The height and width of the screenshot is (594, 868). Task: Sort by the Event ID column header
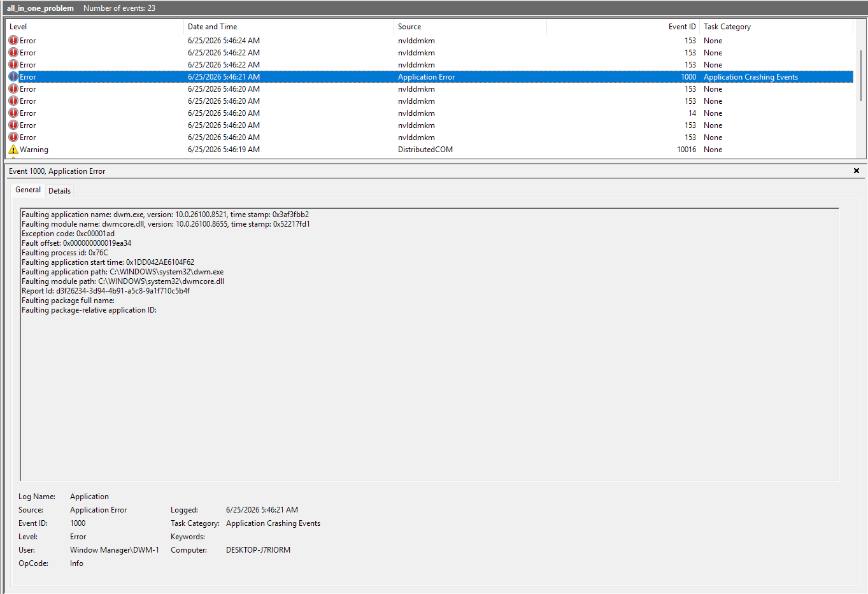(623, 27)
